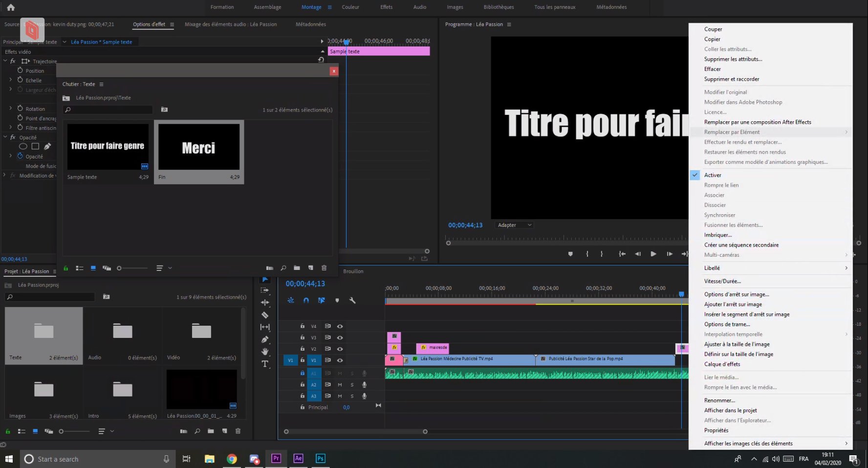Toggle insert sequences as nests icon
The height and width of the screenshot is (468, 868).
pos(291,300)
